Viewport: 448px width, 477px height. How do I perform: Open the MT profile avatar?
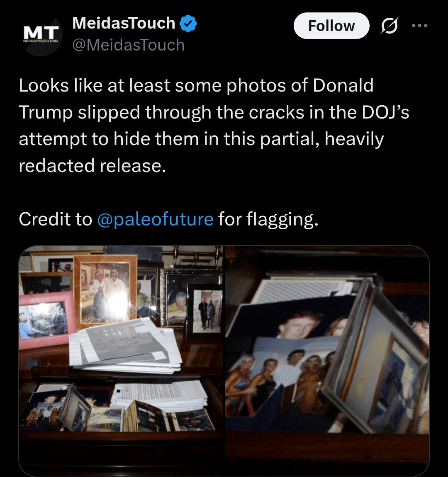click(x=41, y=35)
